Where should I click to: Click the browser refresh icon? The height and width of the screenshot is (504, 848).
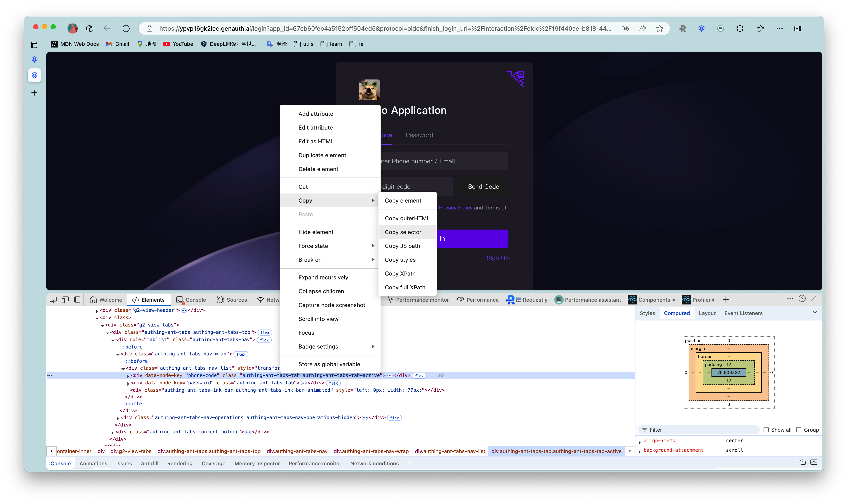(x=126, y=29)
